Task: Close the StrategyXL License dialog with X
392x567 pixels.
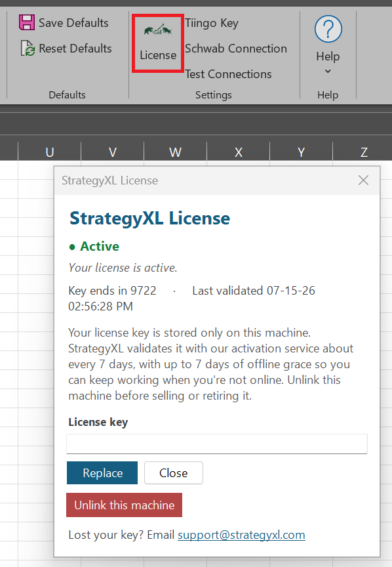Action: 363,180
